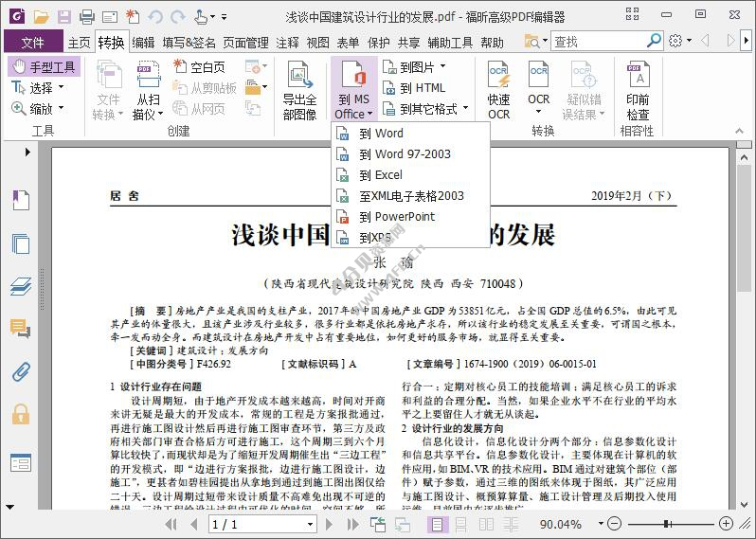Viewport: 756px width, 539px height.
Task: Click the zoom in plus button
Action: [x=727, y=524]
